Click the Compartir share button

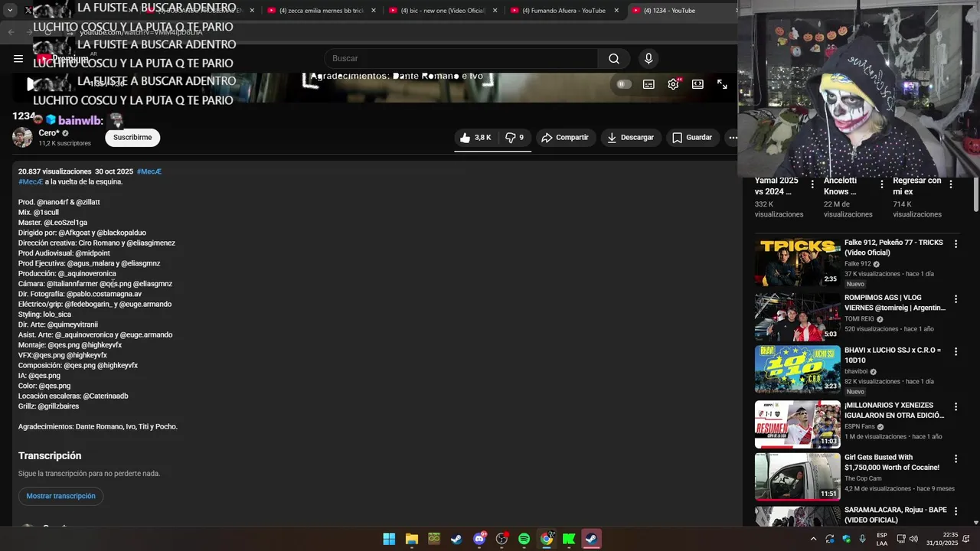point(565,138)
